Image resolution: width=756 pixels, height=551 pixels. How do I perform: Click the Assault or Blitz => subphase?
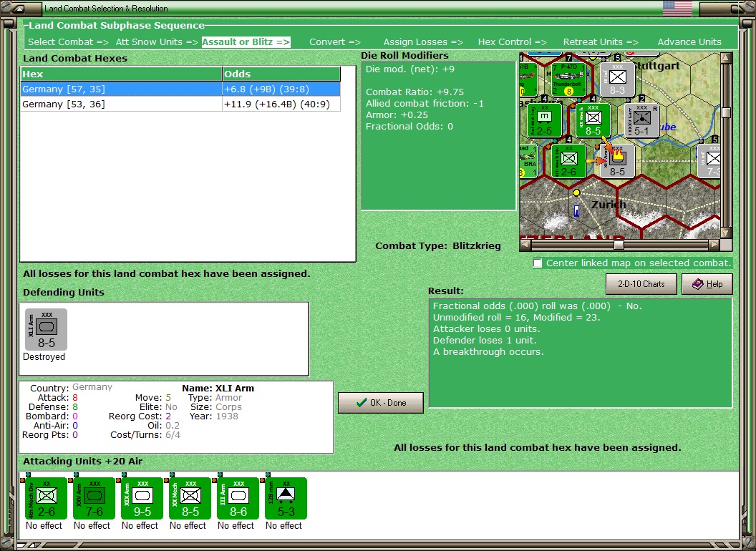246,42
